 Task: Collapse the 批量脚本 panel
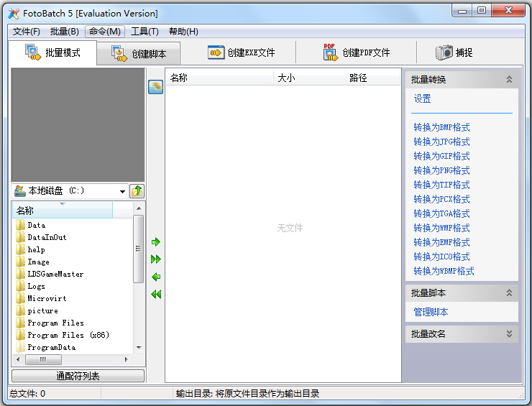point(509,292)
